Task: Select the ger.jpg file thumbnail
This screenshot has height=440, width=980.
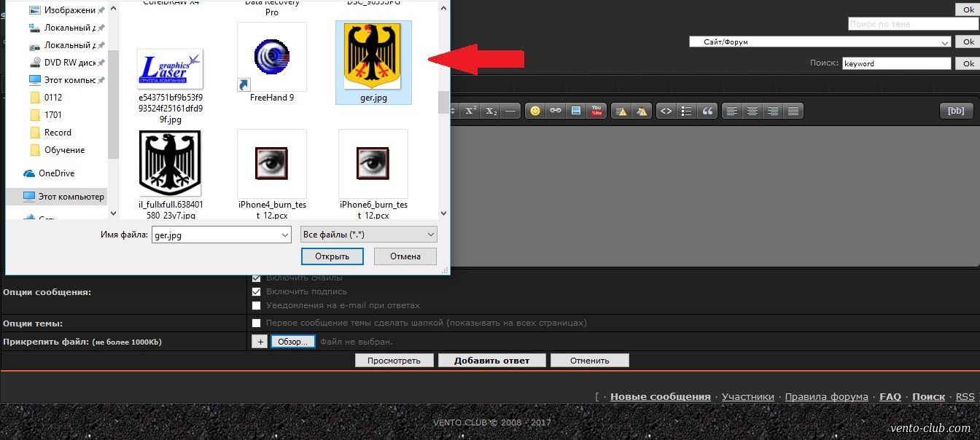Action: point(373,62)
